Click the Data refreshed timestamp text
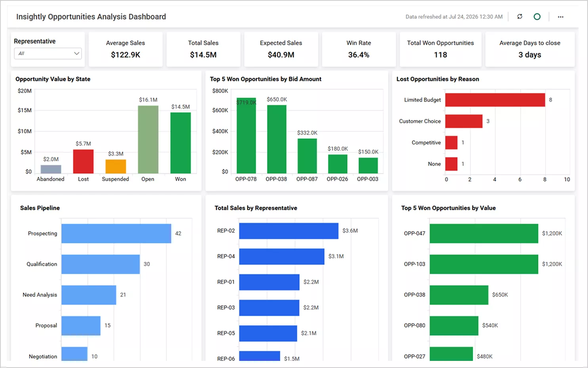This screenshot has width=588, height=368. click(x=454, y=17)
